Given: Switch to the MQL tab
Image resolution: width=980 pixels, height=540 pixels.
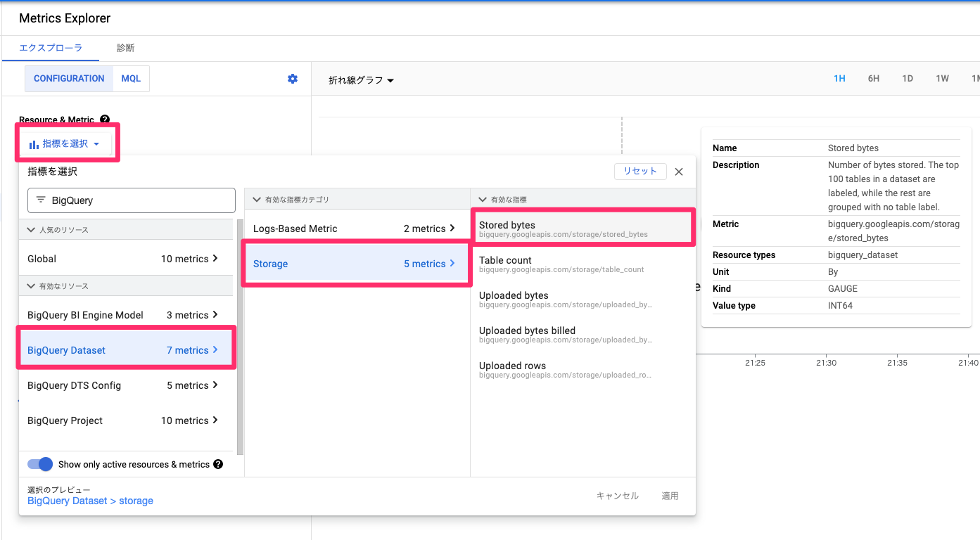Looking at the screenshot, I should coord(131,79).
